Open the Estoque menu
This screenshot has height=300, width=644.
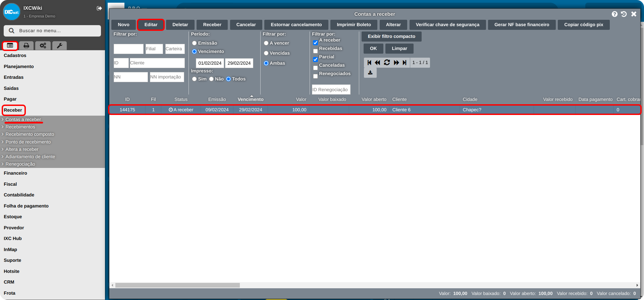click(13, 217)
